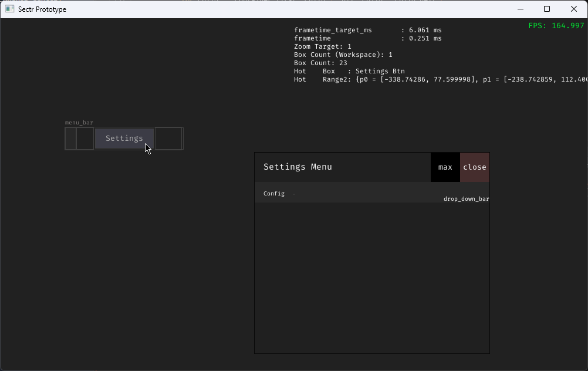Minimize the Sectr Prototype window
588x371 pixels.
pyautogui.click(x=520, y=9)
